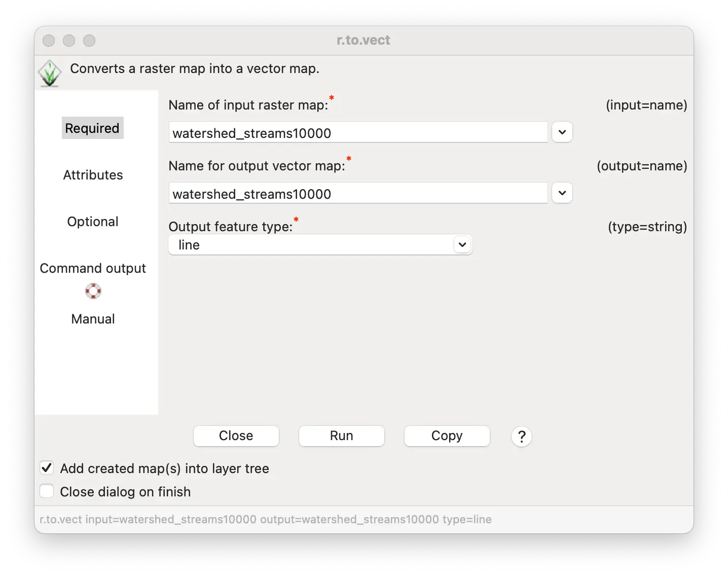Click the lifebuoy Manual icon
This screenshot has width=728, height=576.
pyautogui.click(x=93, y=291)
